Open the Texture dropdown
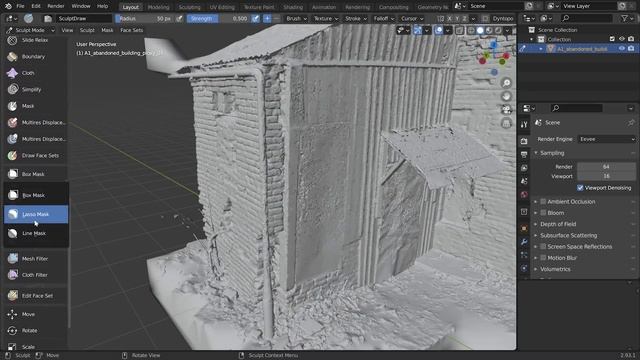The image size is (640, 360). [326, 19]
